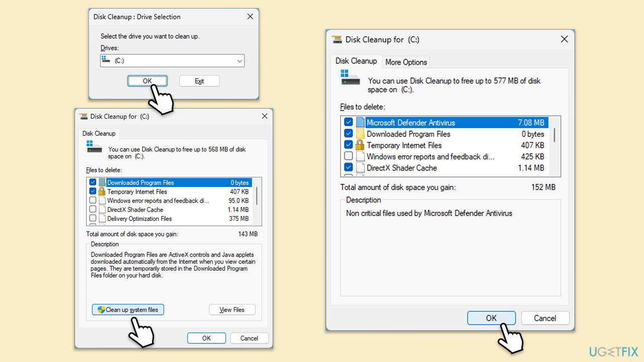
Task: Click Microsoft Defender Antivirus file icon
Action: pyautogui.click(x=360, y=122)
